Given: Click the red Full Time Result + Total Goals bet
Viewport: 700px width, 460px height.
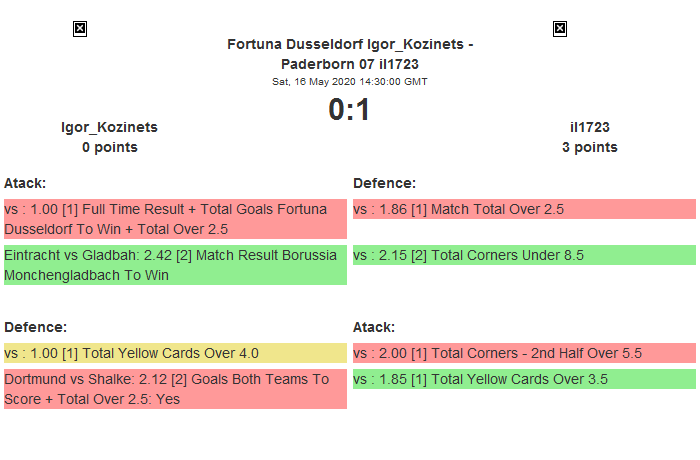Looking at the screenshot, I should (x=175, y=219).
